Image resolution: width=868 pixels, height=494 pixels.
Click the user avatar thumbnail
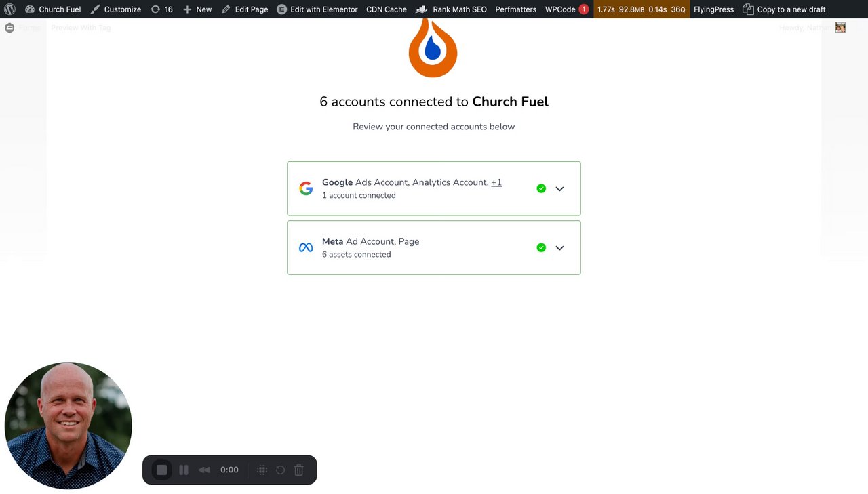click(840, 27)
